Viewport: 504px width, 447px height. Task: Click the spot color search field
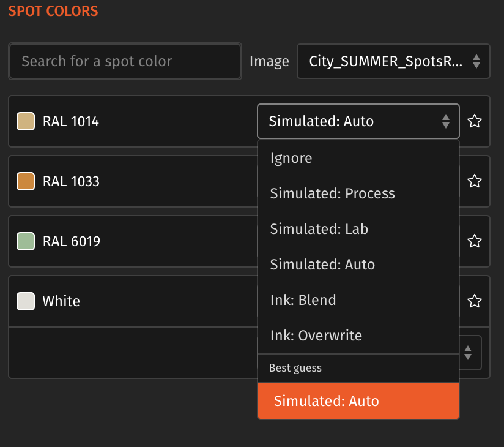point(125,61)
